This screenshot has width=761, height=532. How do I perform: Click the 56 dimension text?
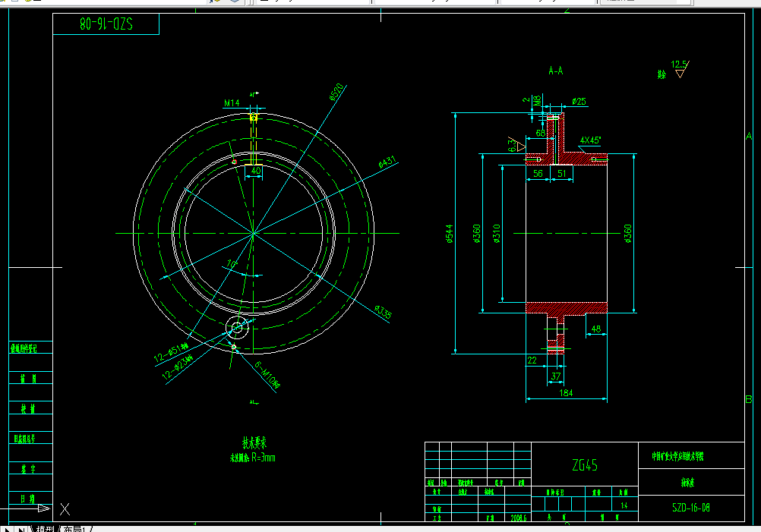(x=538, y=173)
